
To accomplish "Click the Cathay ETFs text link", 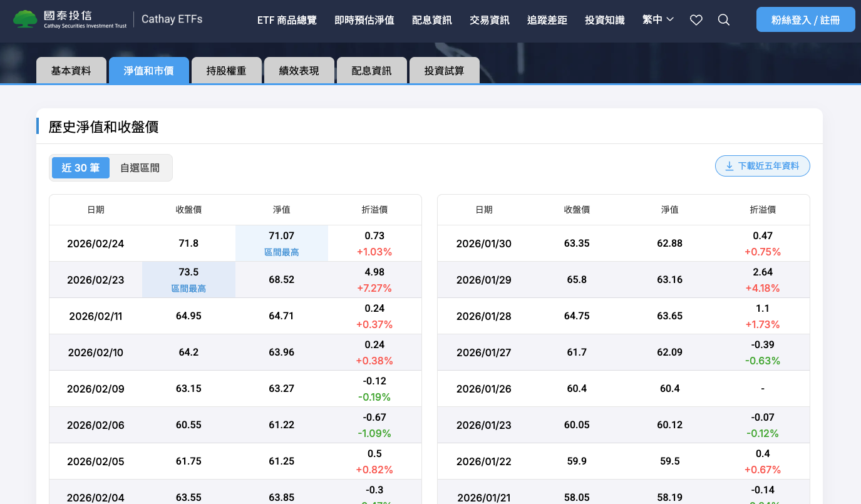I will (172, 19).
